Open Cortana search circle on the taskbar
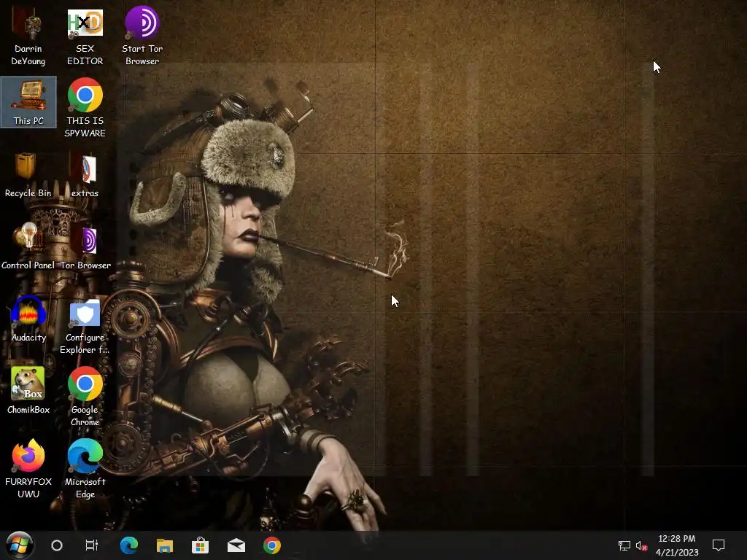Viewport: 747px width, 560px height. pyautogui.click(x=57, y=545)
